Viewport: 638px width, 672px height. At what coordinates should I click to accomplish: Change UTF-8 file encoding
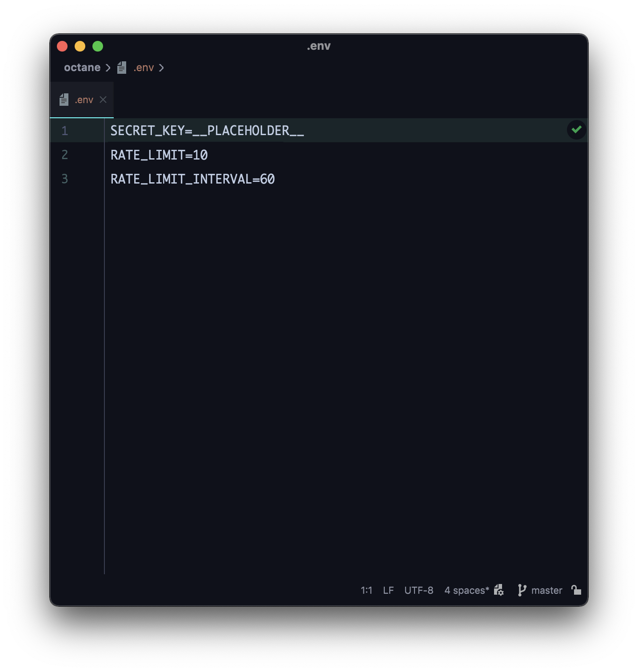point(419,590)
